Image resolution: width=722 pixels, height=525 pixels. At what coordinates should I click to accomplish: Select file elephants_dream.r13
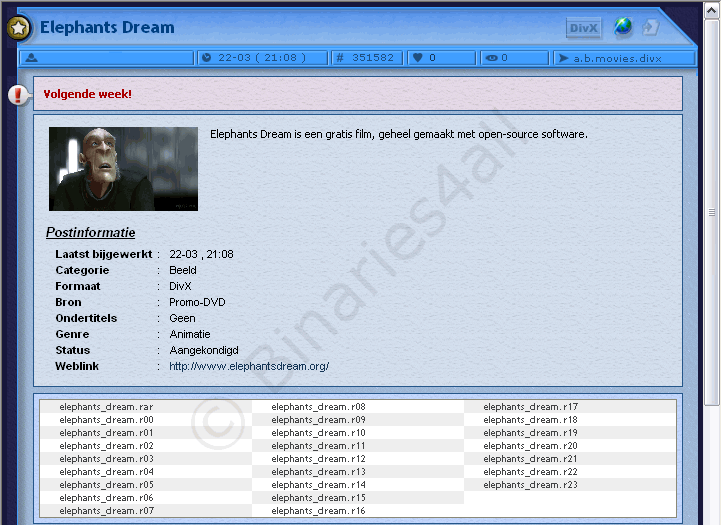pos(318,472)
